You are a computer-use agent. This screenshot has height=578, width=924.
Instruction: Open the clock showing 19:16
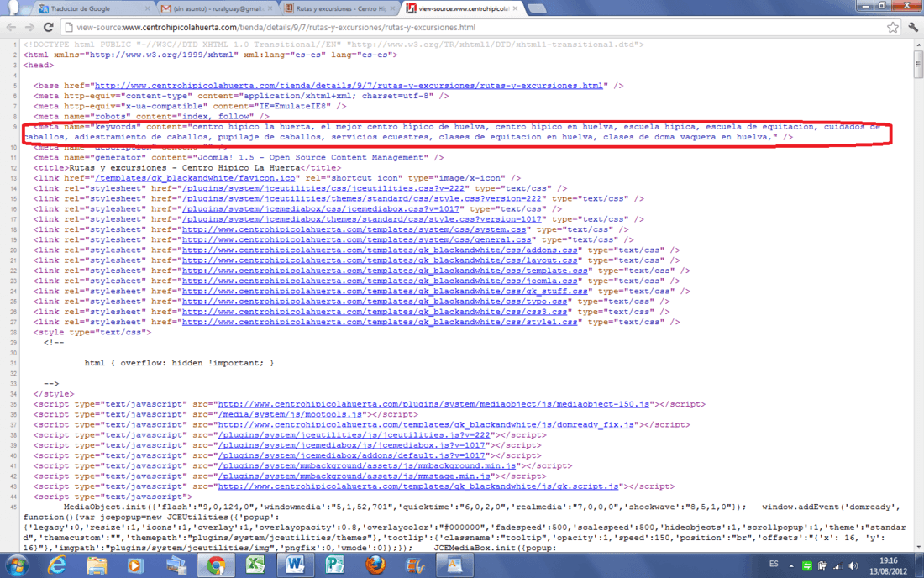click(x=889, y=565)
